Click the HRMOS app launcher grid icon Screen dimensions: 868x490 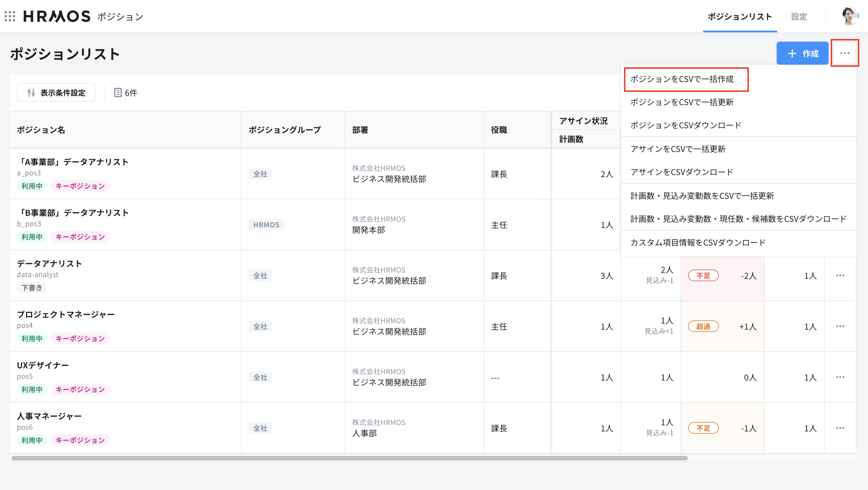tap(10, 16)
